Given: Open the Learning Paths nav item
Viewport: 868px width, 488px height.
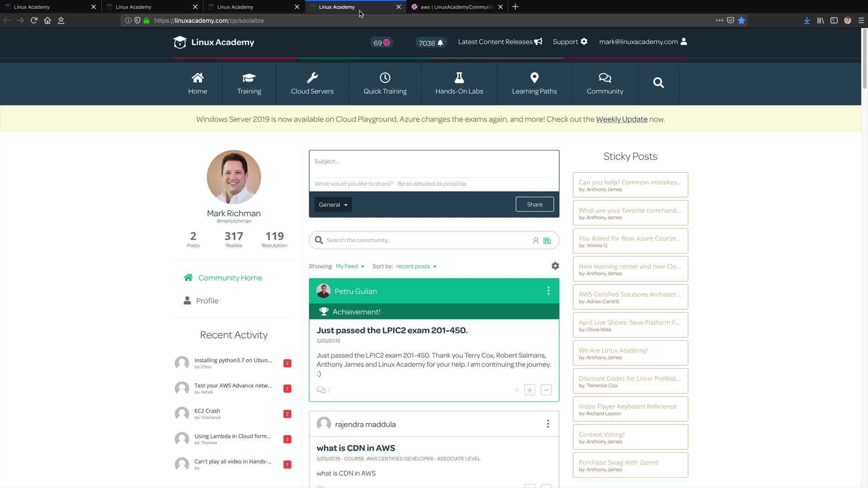Looking at the screenshot, I should click(x=534, y=84).
